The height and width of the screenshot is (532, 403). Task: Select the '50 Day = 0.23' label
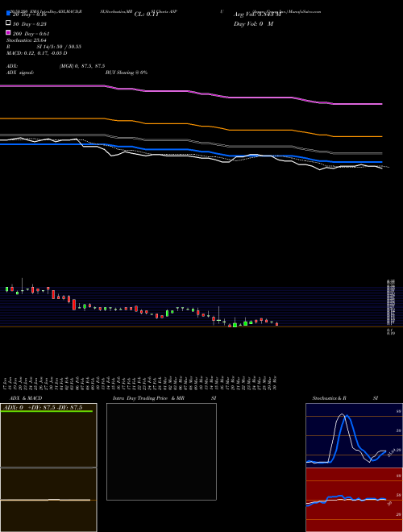click(x=30, y=24)
